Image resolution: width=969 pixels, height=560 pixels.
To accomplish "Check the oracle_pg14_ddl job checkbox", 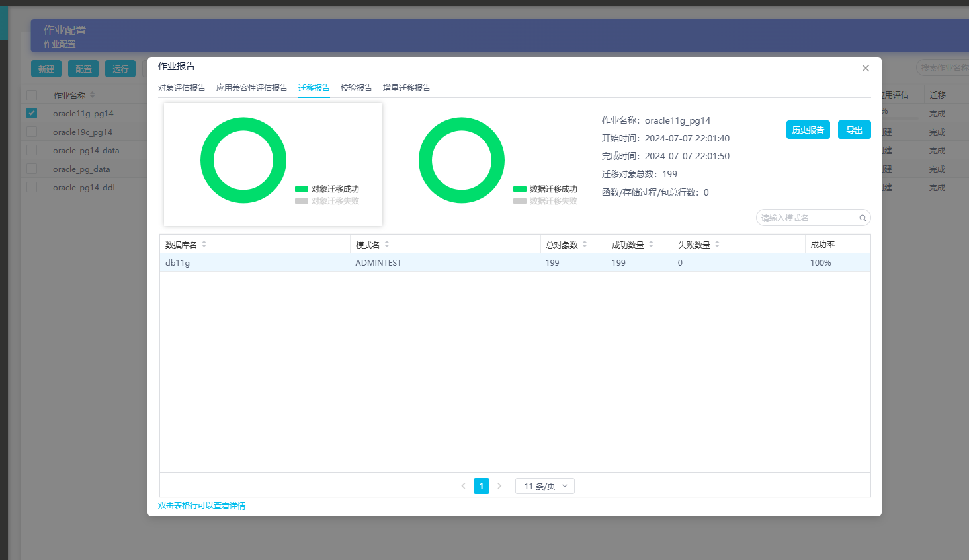I will (x=32, y=187).
